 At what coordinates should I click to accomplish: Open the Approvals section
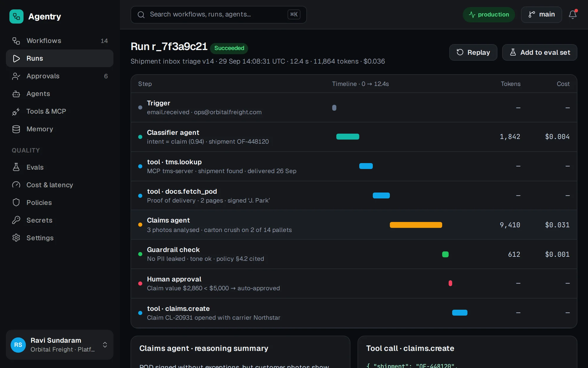pyautogui.click(x=60, y=76)
